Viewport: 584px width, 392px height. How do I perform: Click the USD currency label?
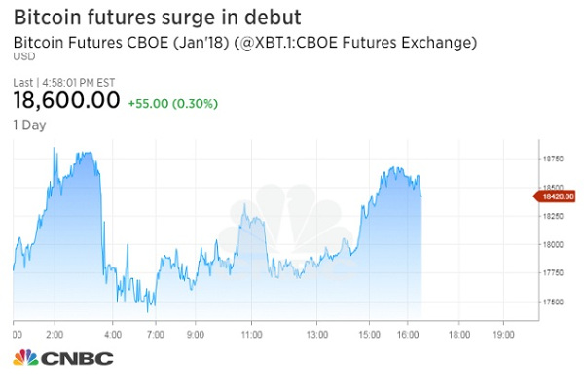pos(20,57)
